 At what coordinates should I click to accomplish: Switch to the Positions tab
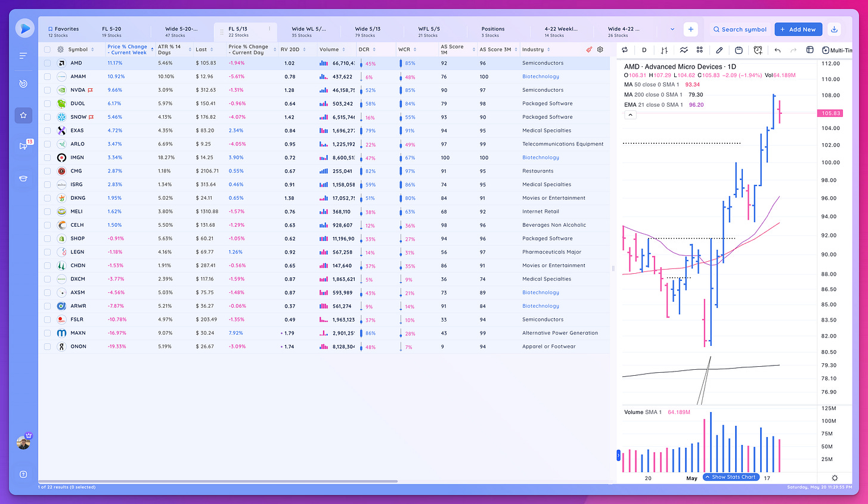(x=493, y=32)
